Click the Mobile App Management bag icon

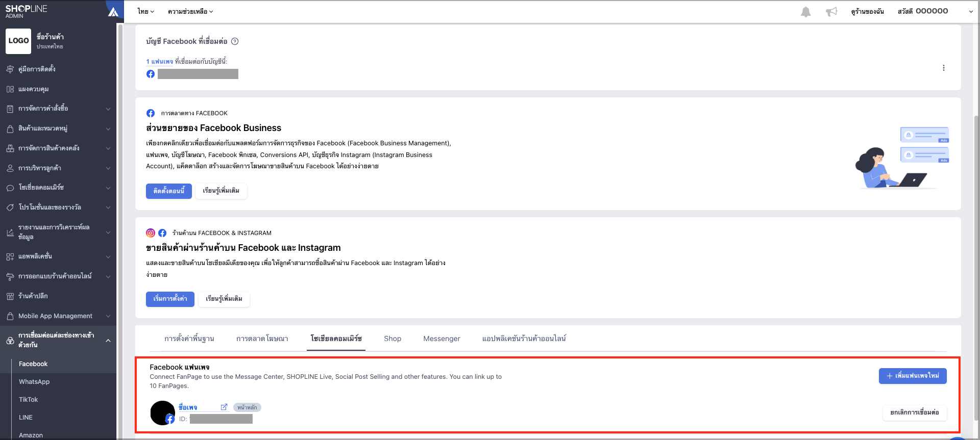pos(10,316)
